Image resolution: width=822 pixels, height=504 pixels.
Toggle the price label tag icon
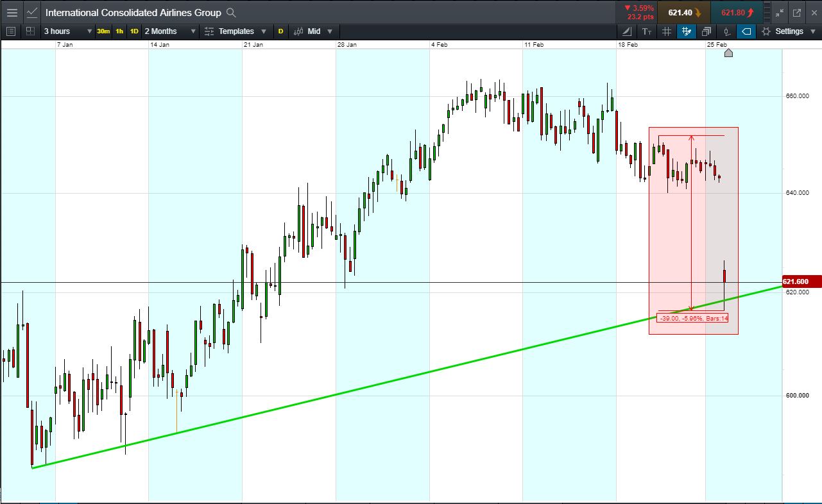[746, 31]
